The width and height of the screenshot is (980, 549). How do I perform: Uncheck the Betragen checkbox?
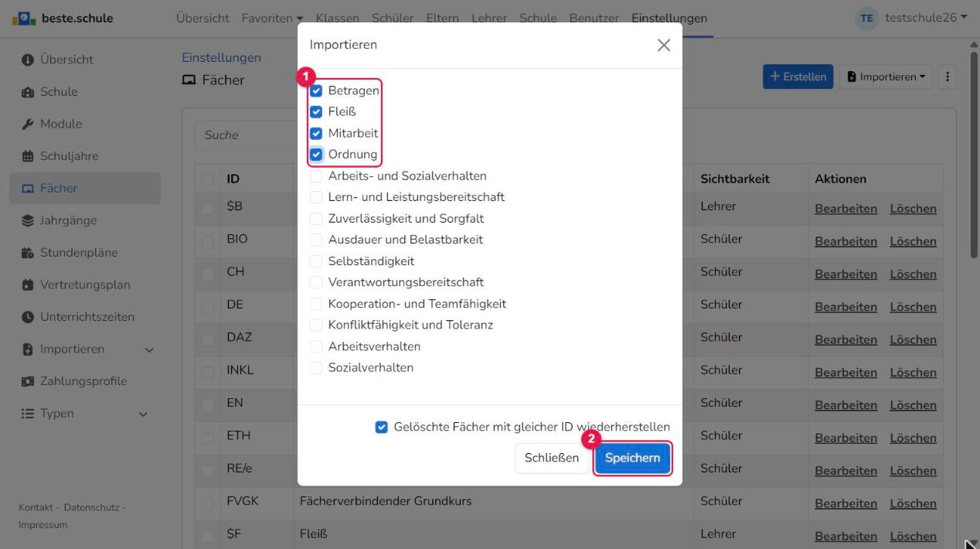point(315,90)
